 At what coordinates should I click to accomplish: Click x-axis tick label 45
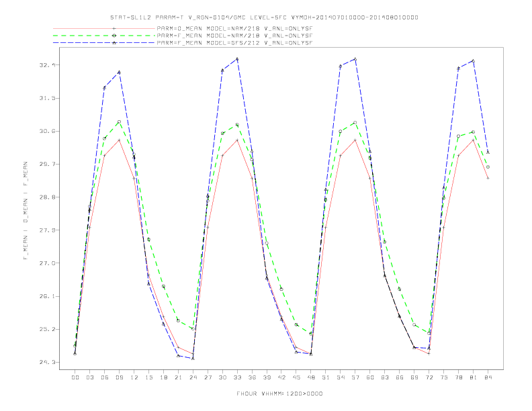point(296,377)
